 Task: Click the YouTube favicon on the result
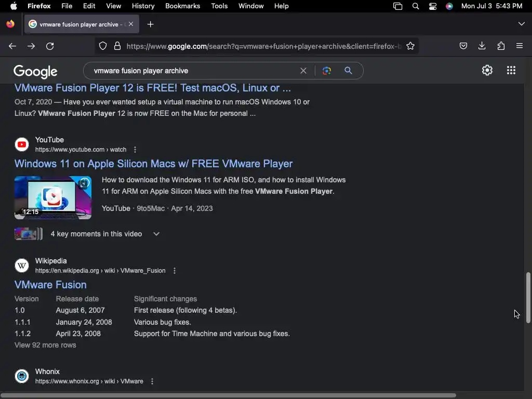coord(22,144)
